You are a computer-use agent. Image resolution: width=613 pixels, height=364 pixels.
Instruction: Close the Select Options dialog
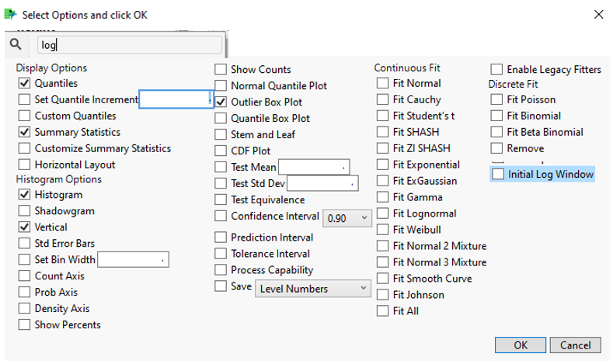598,15
